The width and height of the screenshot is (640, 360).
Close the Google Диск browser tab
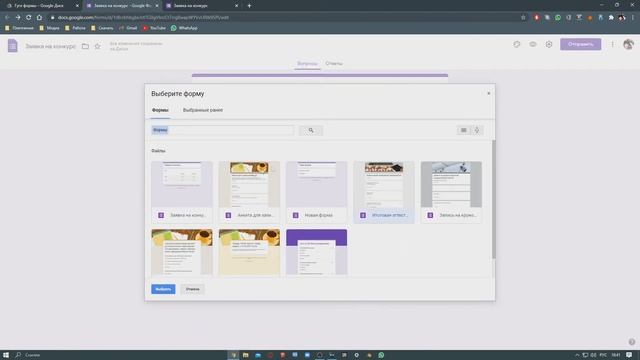77,6
